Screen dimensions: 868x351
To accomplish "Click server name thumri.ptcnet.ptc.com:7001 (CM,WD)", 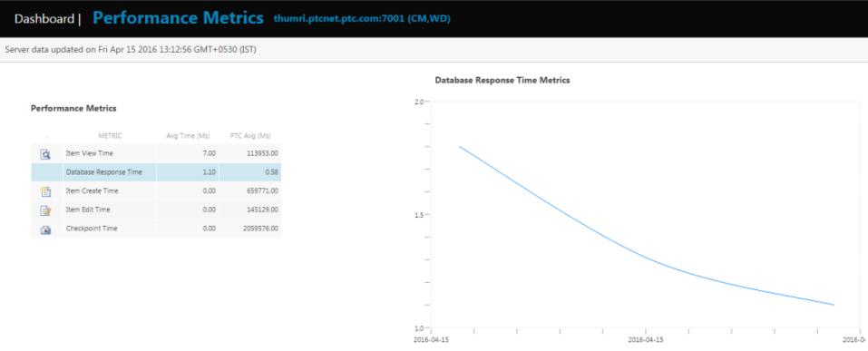I will (362, 19).
